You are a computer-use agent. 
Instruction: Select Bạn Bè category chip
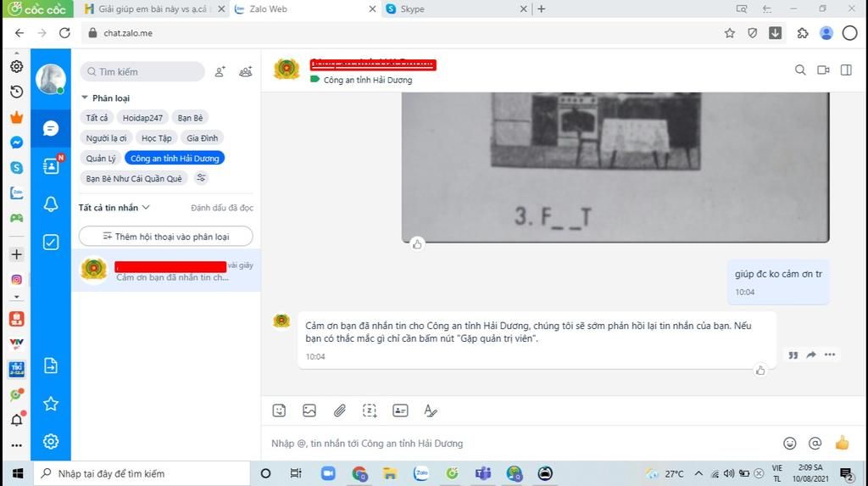click(191, 118)
